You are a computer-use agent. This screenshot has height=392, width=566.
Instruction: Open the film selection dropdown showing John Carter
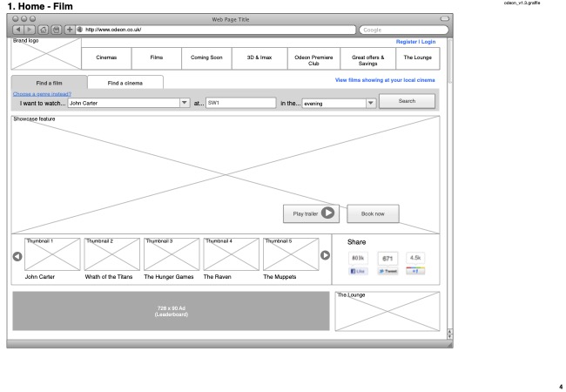coord(184,103)
